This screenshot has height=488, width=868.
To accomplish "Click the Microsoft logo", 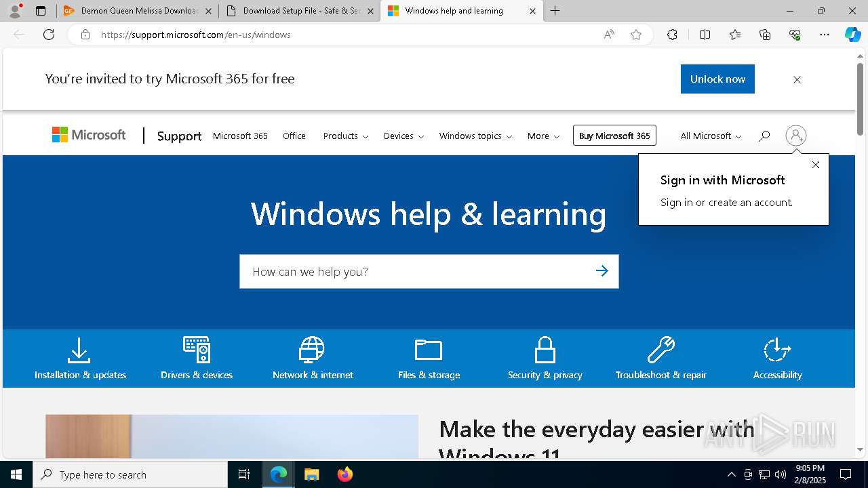I will click(x=89, y=135).
